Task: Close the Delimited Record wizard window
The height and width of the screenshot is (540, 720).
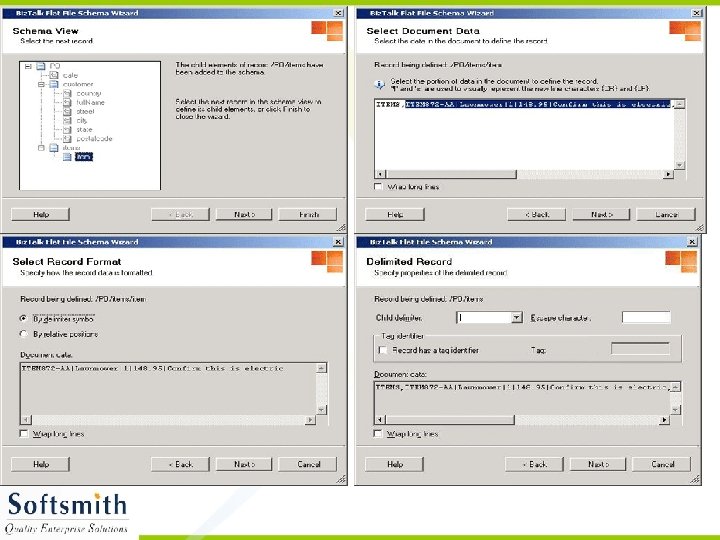Action: 692,242
